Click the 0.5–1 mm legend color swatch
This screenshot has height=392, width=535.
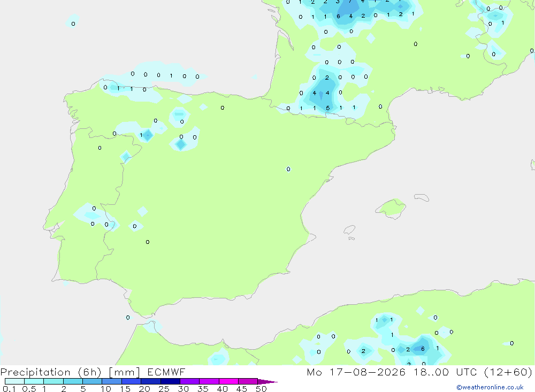tap(34, 381)
